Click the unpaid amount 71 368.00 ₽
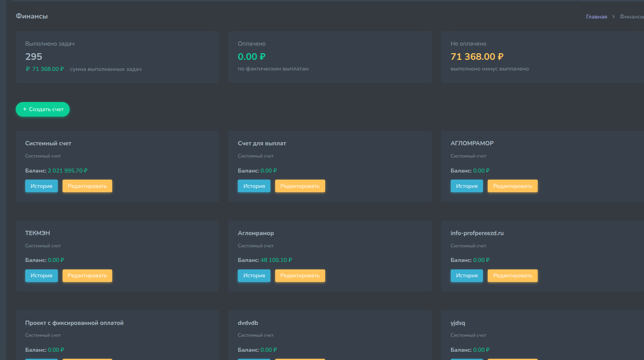This screenshot has height=360, width=644. tap(477, 57)
